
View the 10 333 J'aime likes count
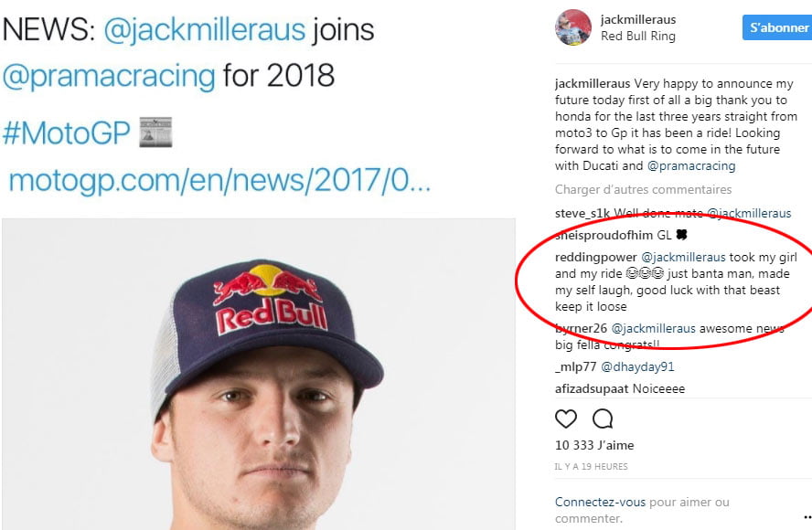tap(594, 445)
